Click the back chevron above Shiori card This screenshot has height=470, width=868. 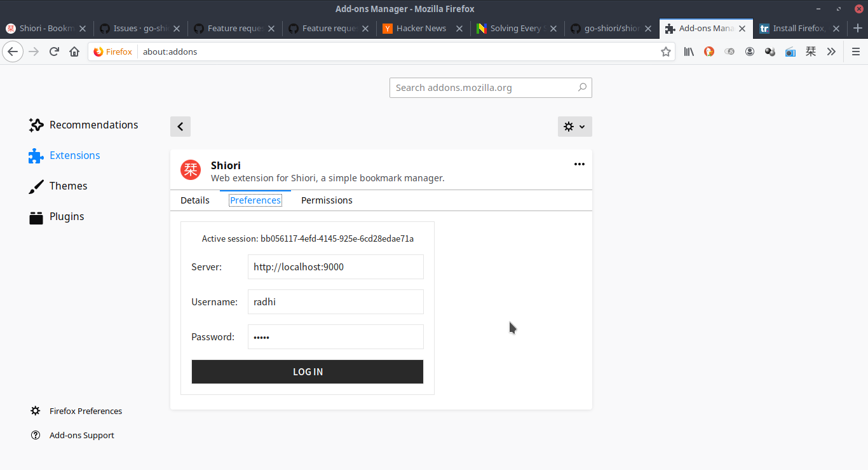coord(180,127)
